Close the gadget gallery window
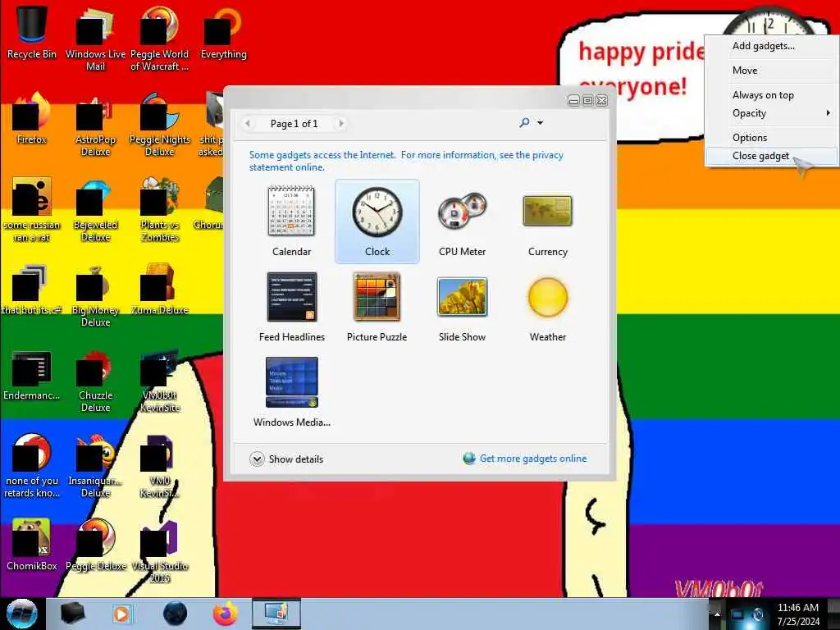 [602, 101]
